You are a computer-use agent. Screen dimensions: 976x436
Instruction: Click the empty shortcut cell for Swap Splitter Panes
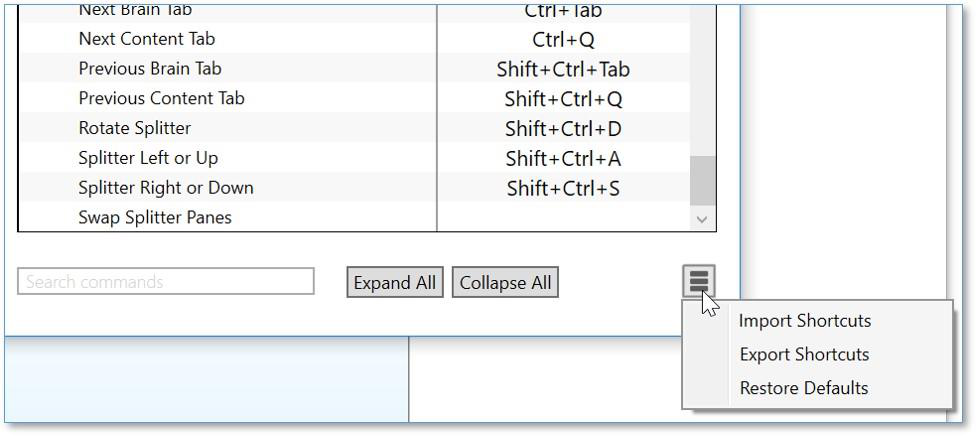coord(562,218)
